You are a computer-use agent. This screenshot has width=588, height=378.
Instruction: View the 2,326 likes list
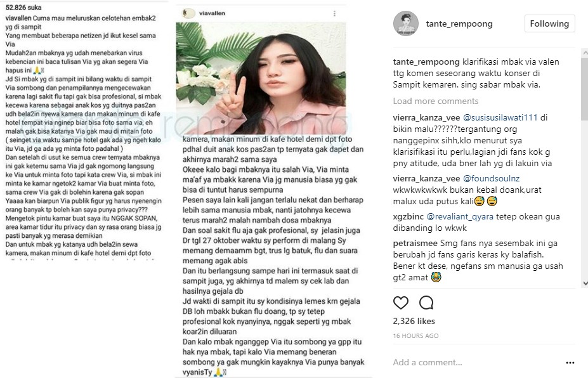coord(414,321)
